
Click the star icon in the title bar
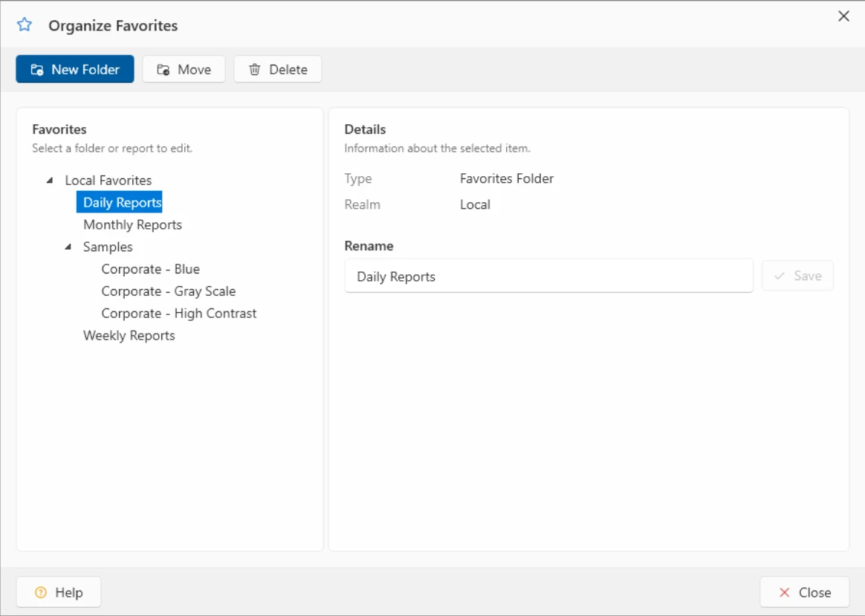[25, 25]
